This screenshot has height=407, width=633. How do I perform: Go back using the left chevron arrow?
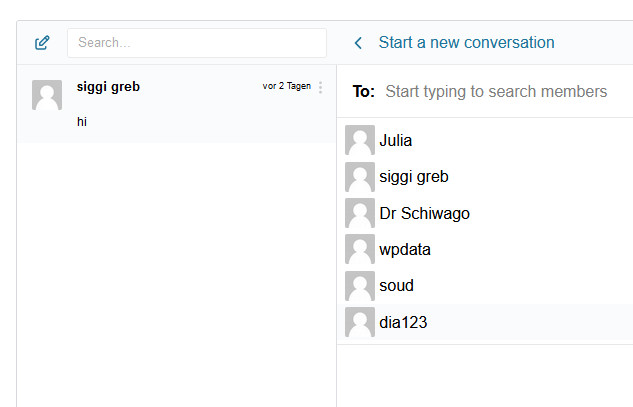pos(358,43)
